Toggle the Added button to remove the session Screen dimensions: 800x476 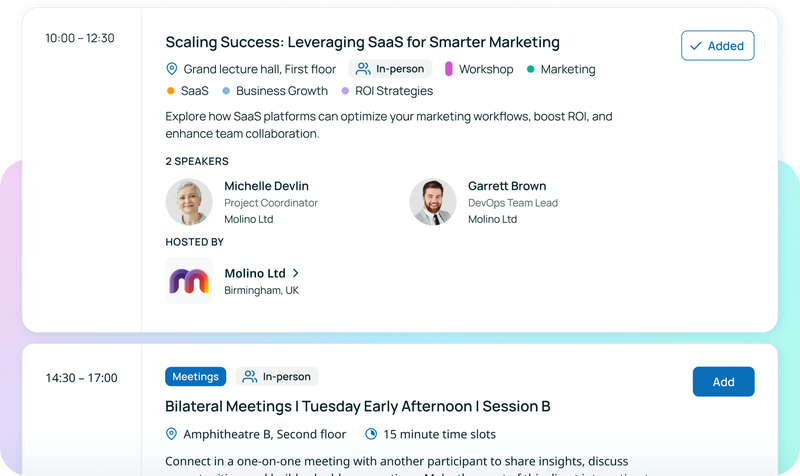(717, 46)
